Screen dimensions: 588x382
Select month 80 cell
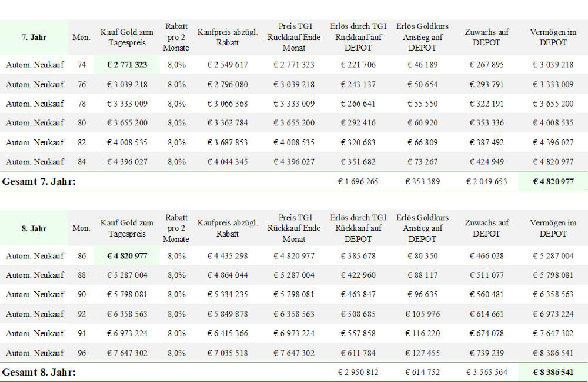(82, 122)
